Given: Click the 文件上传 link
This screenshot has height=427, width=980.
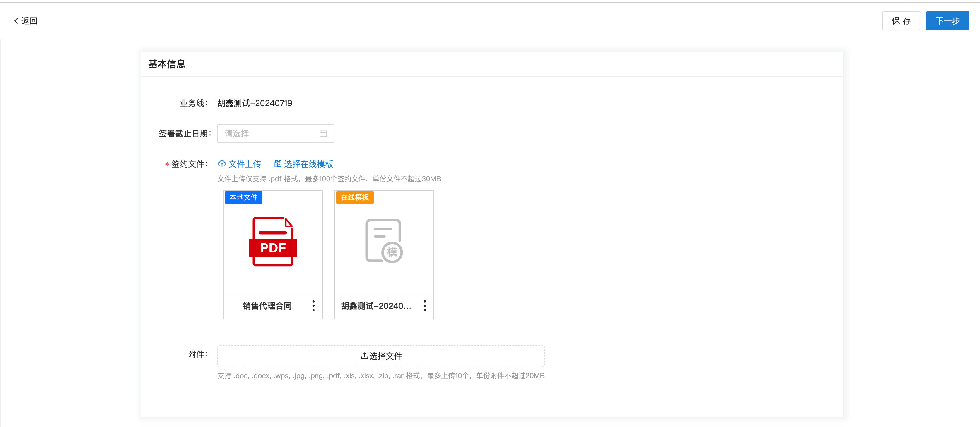Looking at the screenshot, I should pos(240,164).
